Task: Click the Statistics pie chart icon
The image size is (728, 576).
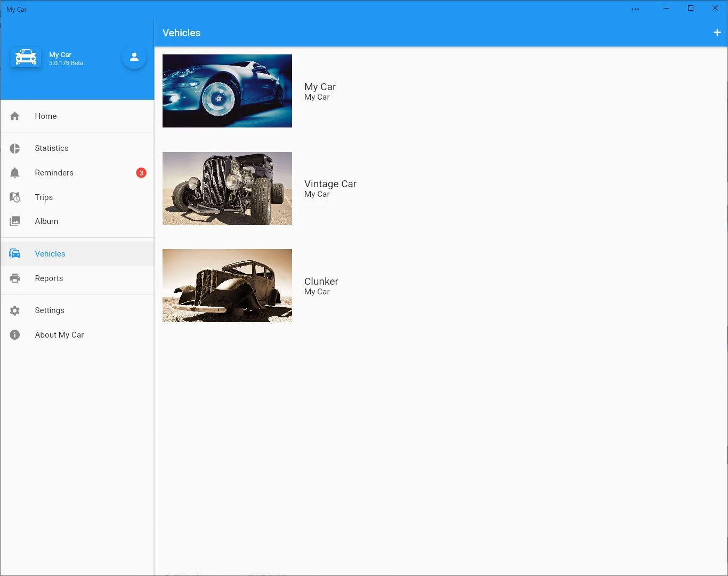Action: [15, 148]
